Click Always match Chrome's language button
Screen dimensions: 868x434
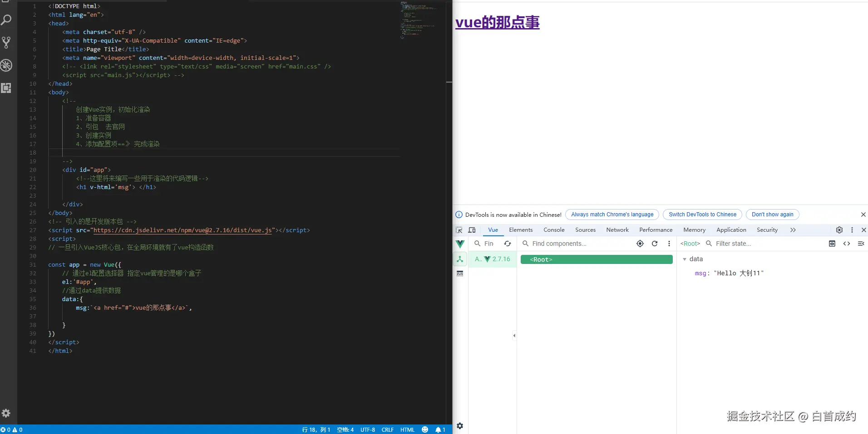[x=612, y=215]
